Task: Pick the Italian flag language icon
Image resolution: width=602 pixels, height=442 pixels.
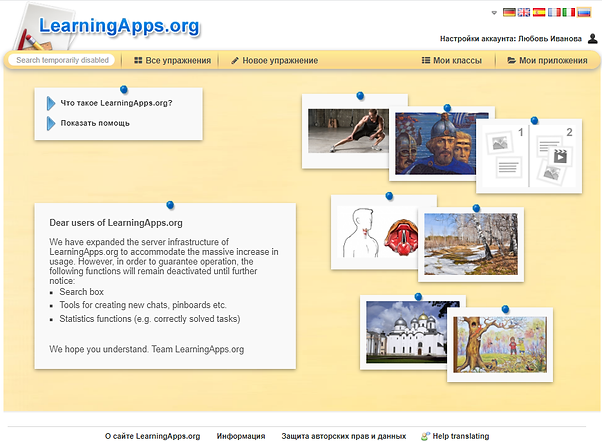Action: [x=569, y=13]
